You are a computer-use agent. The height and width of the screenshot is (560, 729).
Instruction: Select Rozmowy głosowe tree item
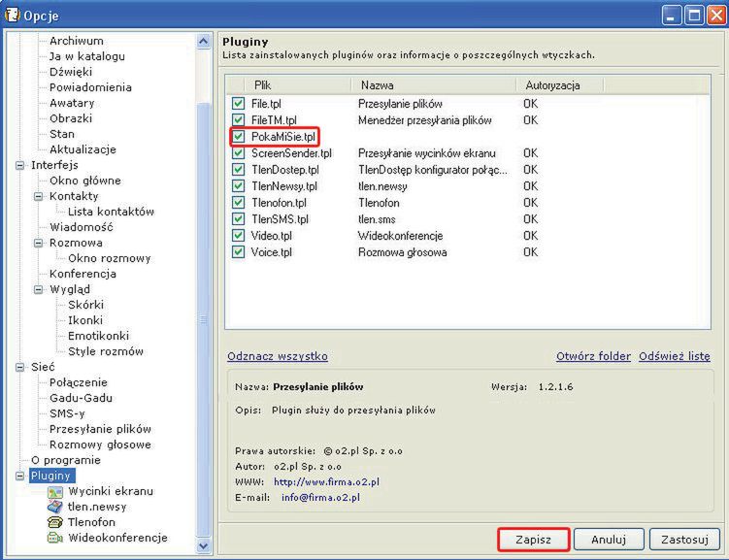coord(100,445)
